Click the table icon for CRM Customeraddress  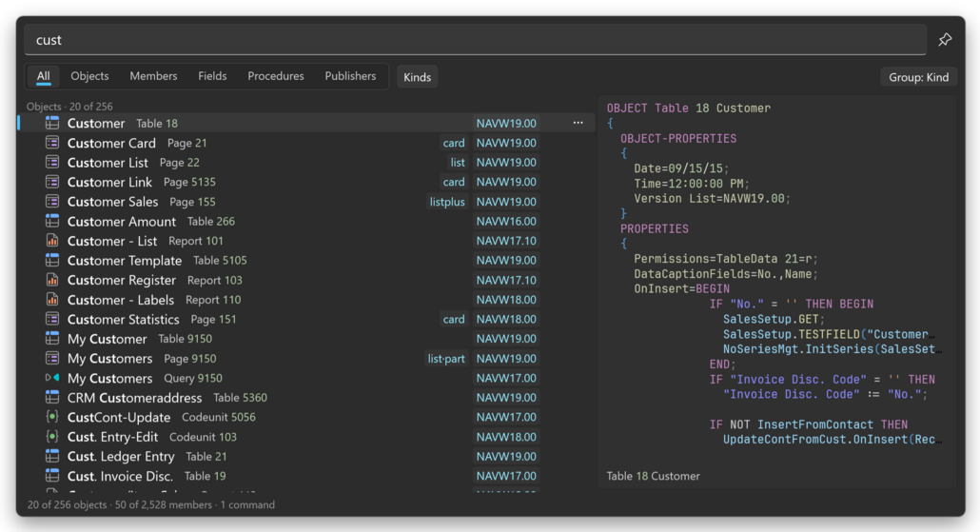click(x=52, y=397)
